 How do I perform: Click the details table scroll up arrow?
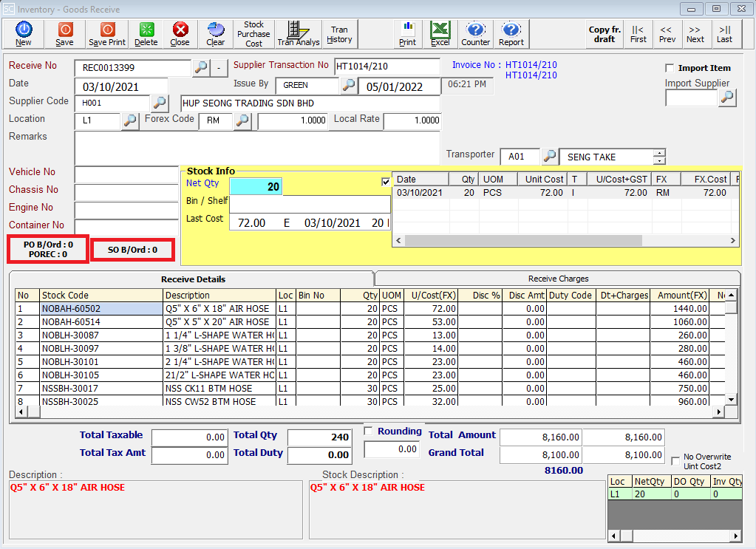(732, 295)
